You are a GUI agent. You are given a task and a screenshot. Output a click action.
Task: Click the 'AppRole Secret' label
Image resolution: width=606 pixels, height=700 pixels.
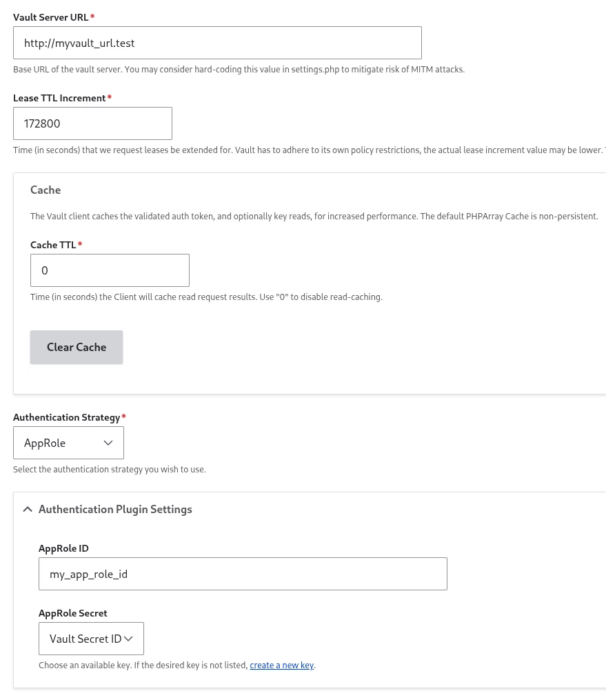click(73, 613)
